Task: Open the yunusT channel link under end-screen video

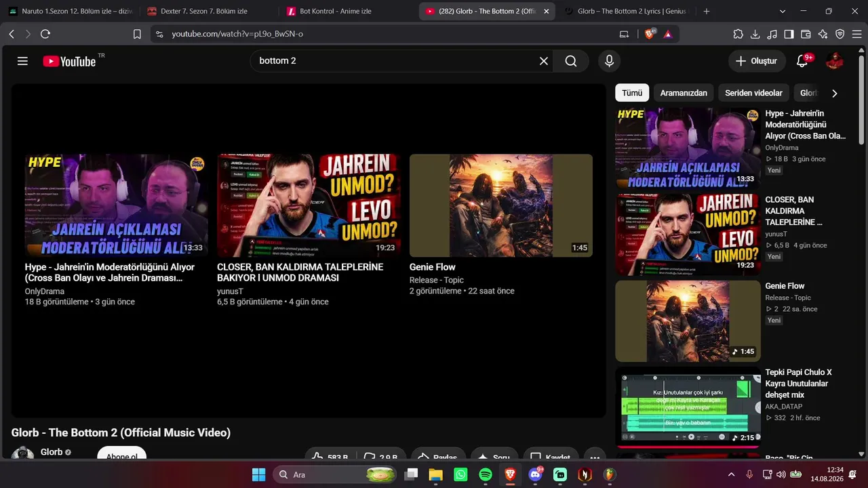Action: pyautogui.click(x=230, y=291)
